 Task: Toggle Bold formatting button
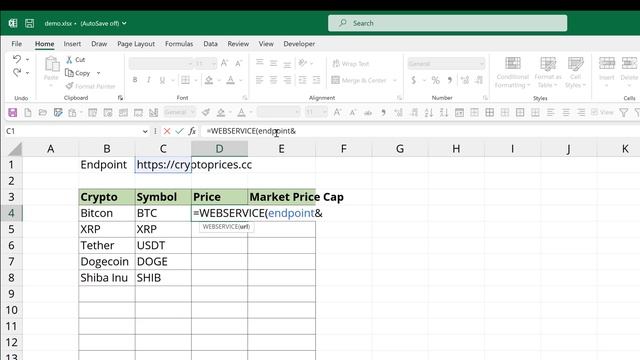(x=135, y=80)
